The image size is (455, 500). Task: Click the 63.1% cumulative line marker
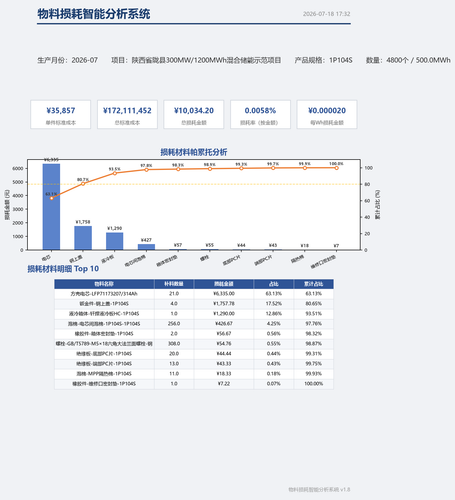coord(51,198)
